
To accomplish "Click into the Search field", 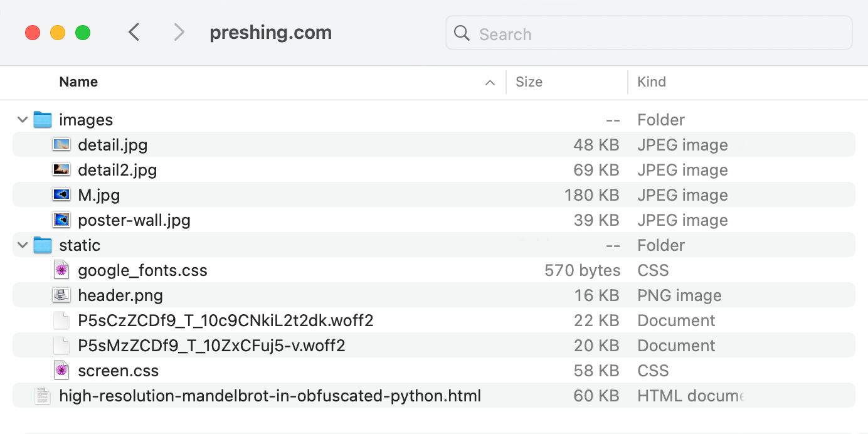I will point(659,34).
